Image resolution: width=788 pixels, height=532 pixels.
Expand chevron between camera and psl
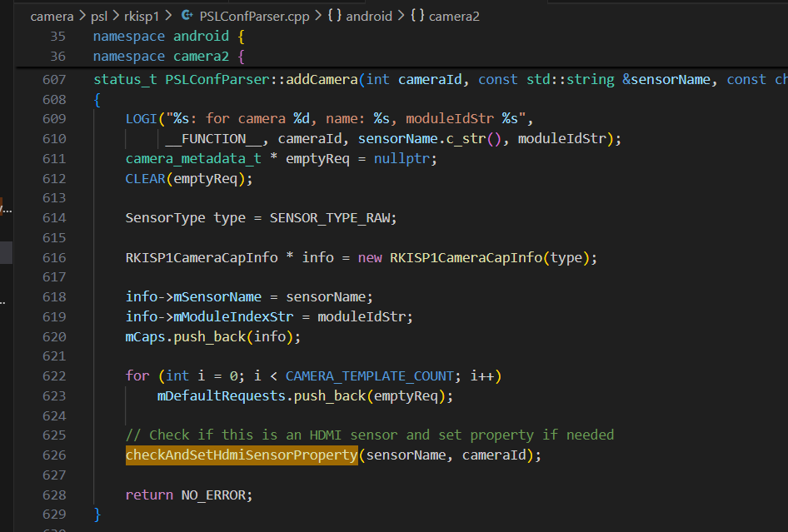click(x=82, y=17)
